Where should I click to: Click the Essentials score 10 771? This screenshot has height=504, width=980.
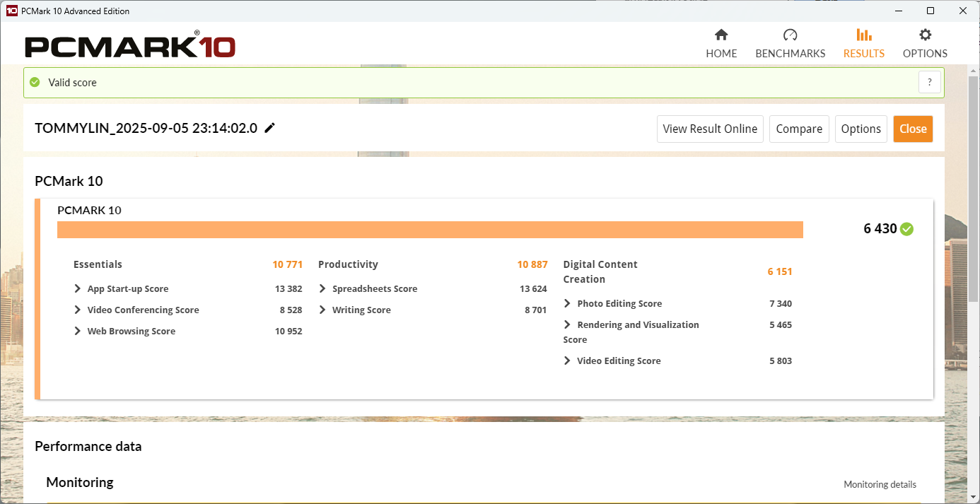287,264
